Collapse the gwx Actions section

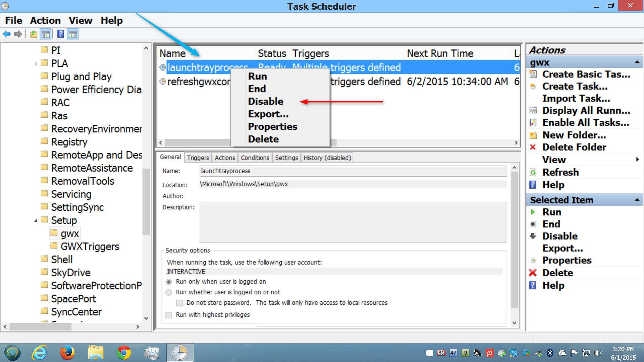click(x=637, y=62)
